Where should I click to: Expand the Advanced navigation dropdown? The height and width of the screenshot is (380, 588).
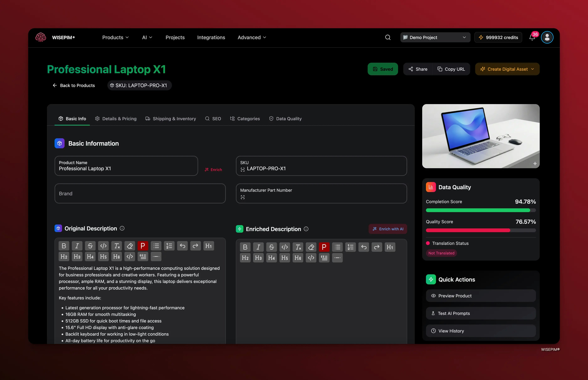pyautogui.click(x=251, y=37)
